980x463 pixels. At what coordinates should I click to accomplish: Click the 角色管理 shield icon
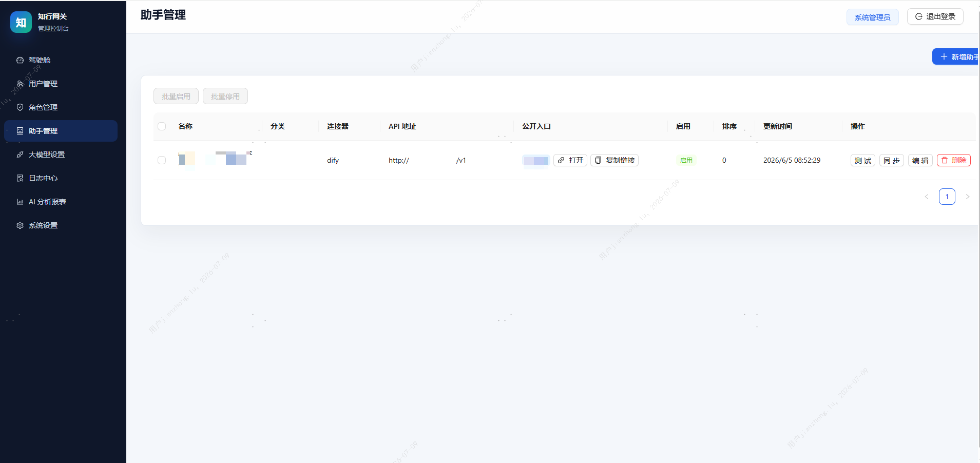20,107
